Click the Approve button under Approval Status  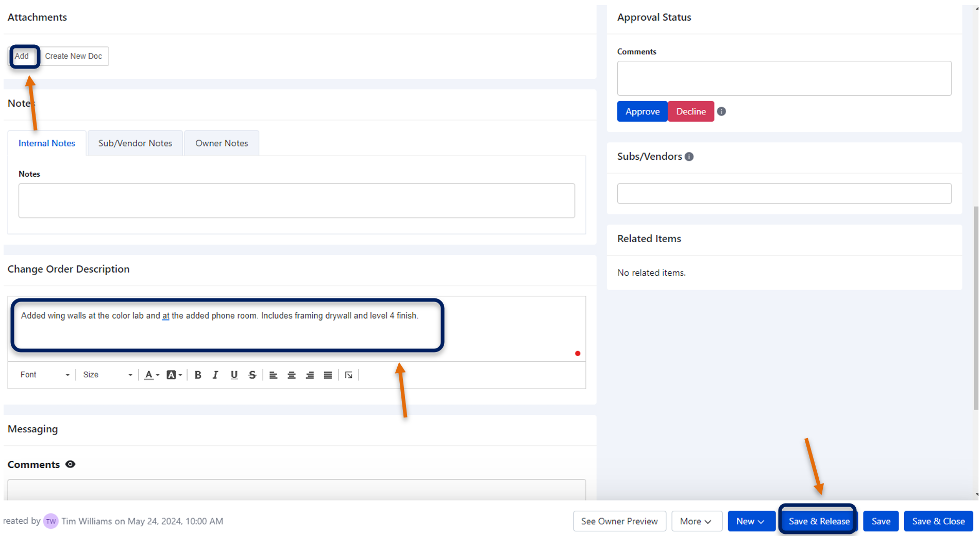click(x=641, y=111)
